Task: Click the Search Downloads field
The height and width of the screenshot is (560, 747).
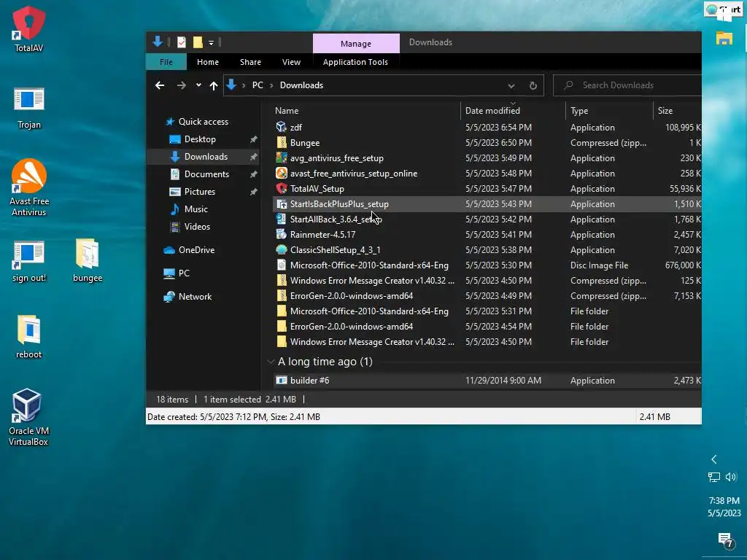Action: pyautogui.click(x=627, y=85)
